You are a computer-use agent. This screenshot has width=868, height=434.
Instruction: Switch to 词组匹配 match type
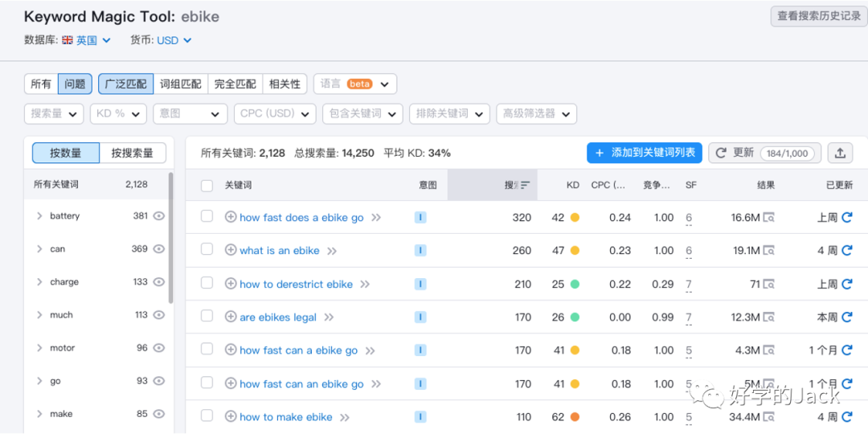[181, 84]
